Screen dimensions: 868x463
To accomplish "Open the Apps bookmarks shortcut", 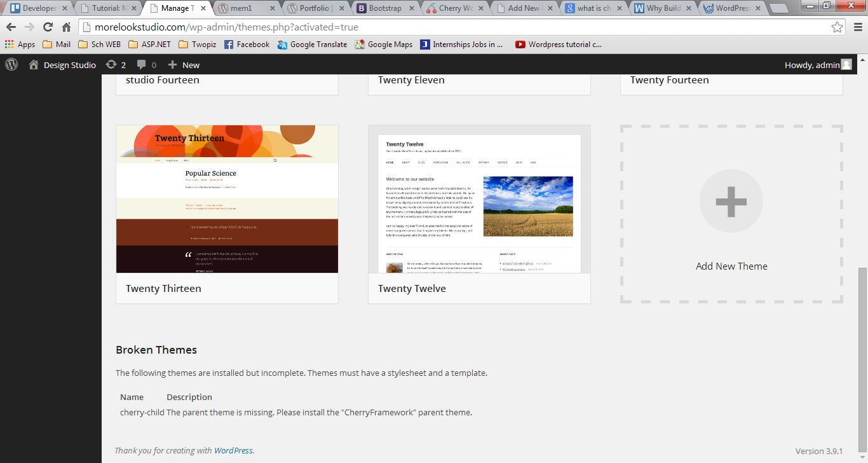I will click(20, 45).
